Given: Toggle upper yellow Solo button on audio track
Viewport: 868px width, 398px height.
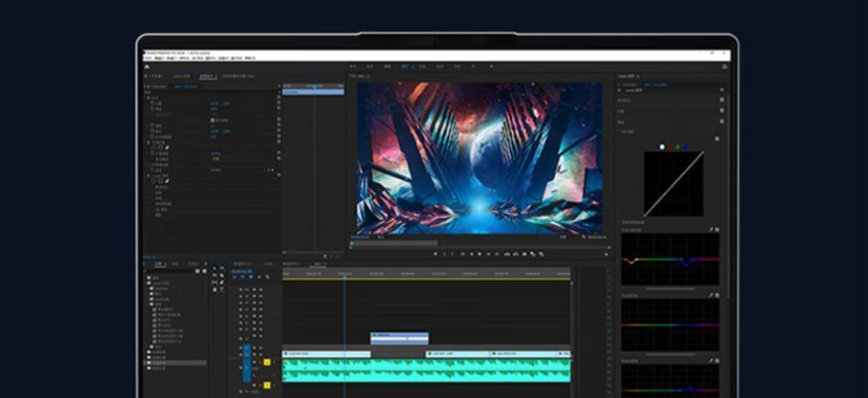Looking at the screenshot, I should 266,362.
